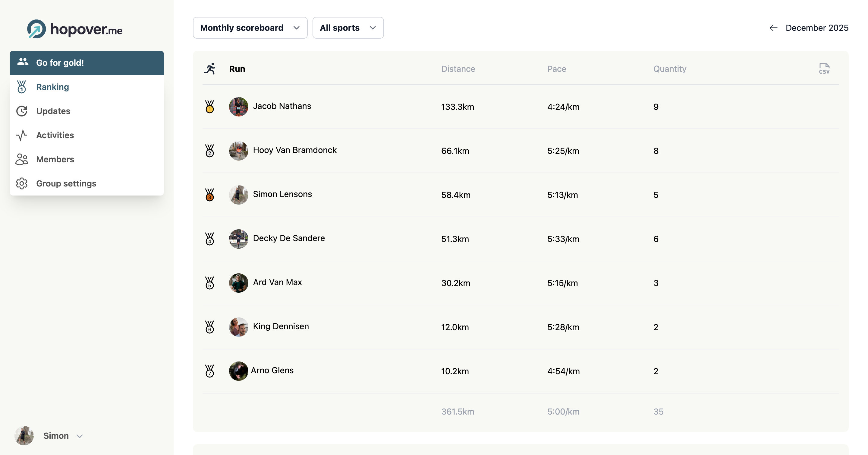Click the Activities pulse icon
This screenshot has width=868, height=455.
(22, 135)
